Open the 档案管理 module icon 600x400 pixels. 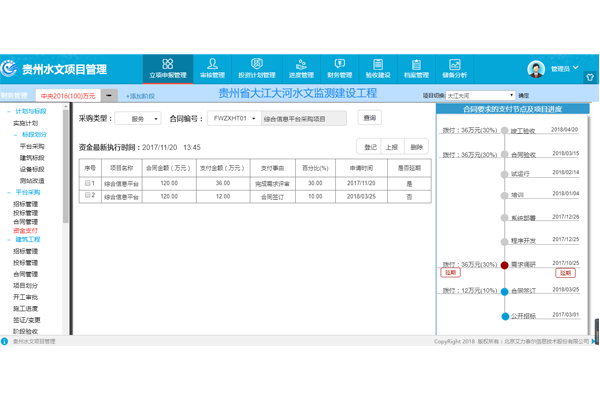[x=416, y=66]
